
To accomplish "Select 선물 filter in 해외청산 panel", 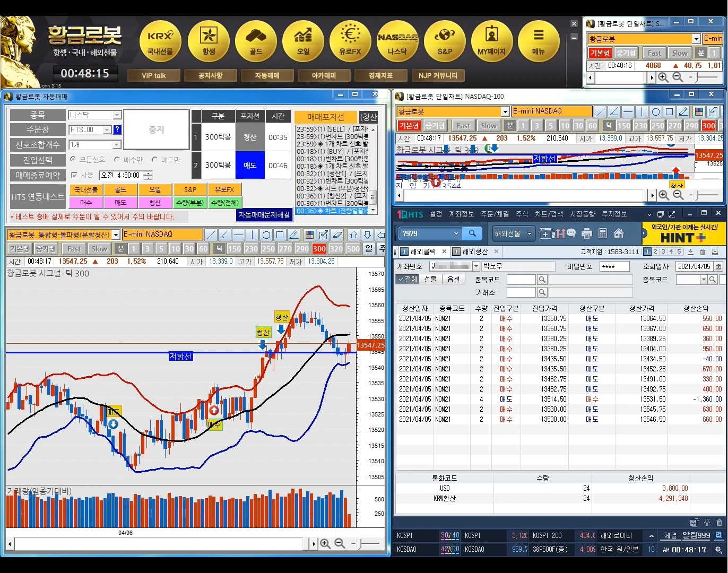I will pos(430,279).
